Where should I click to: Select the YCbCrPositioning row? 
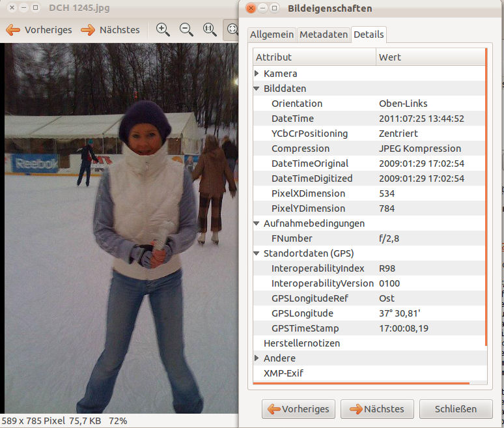tap(369, 133)
